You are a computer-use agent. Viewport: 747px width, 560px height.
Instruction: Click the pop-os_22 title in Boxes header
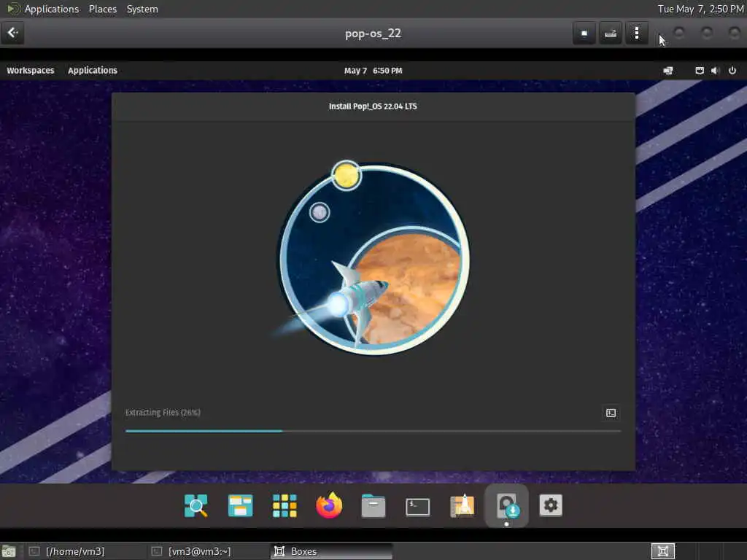click(x=373, y=34)
